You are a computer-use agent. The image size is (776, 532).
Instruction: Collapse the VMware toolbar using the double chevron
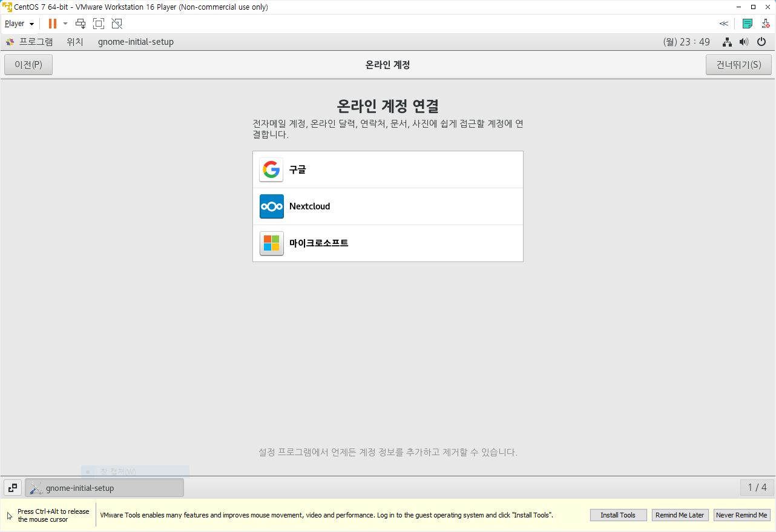723,24
